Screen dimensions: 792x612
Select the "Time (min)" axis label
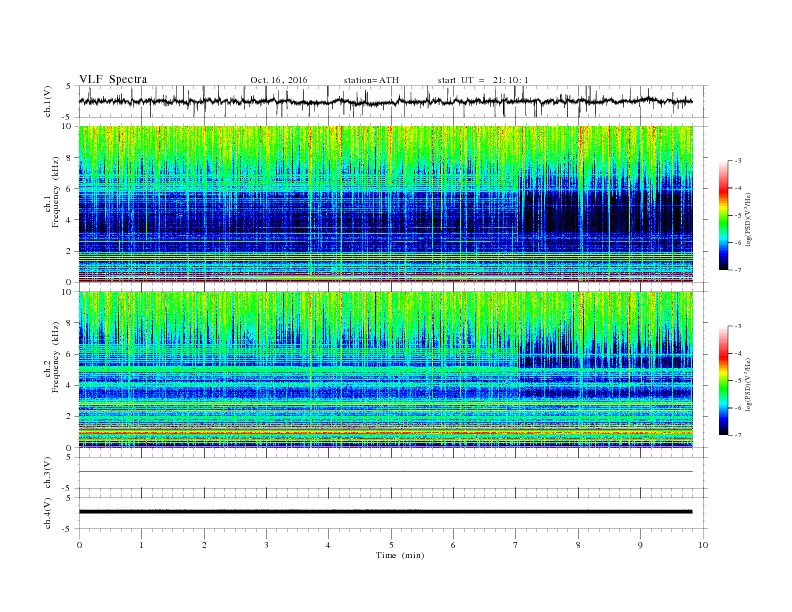coord(400,555)
